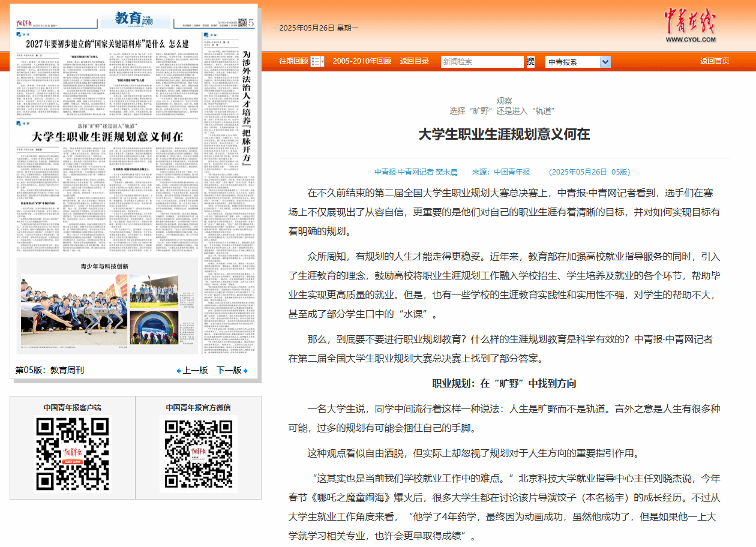Click the right arrow beside 下一版
The image size is (756, 547).
click(245, 371)
